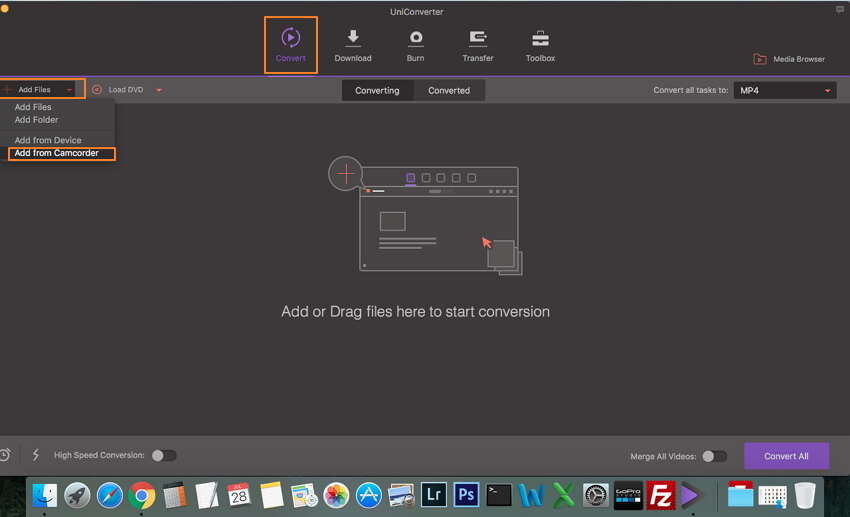This screenshot has height=517, width=850.
Task: Open Notes from the dock
Action: point(272,495)
